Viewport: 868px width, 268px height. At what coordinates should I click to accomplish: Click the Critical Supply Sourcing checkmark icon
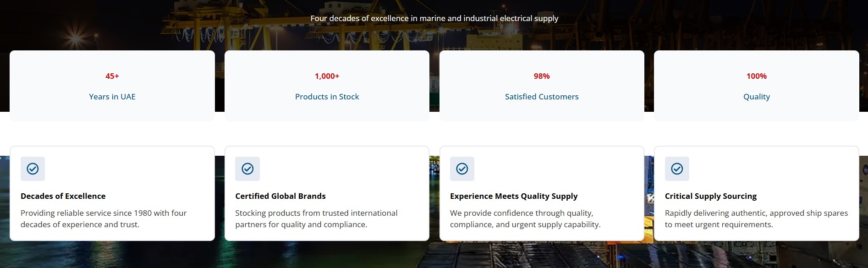pos(677,169)
